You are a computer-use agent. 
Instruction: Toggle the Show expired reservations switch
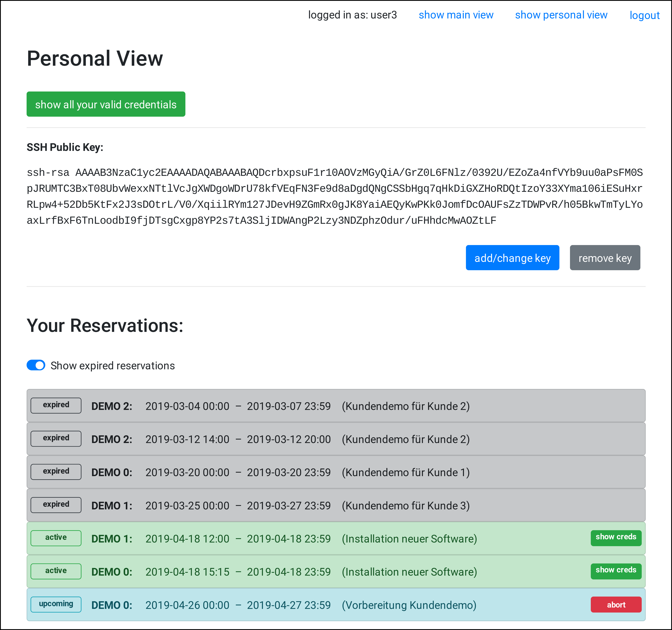[x=36, y=365]
